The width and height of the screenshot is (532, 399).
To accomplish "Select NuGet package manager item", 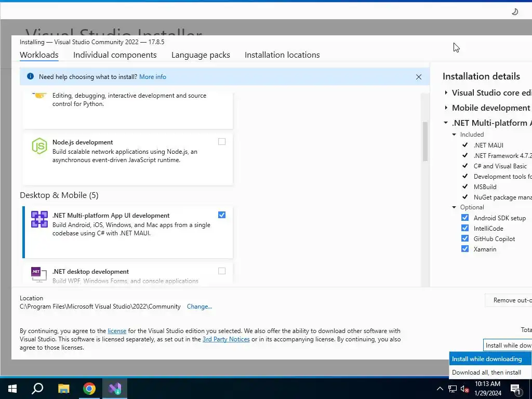I will pyautogui.click(x=502, y=197).
